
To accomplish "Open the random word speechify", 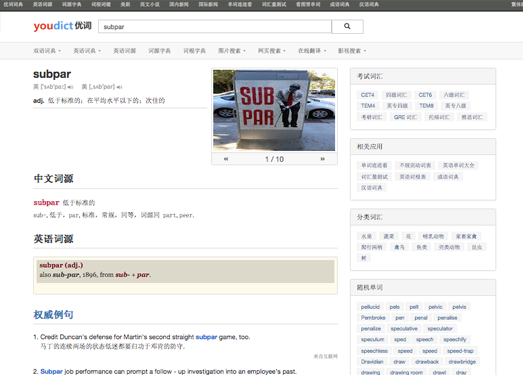I will click(x=455, y=340).
